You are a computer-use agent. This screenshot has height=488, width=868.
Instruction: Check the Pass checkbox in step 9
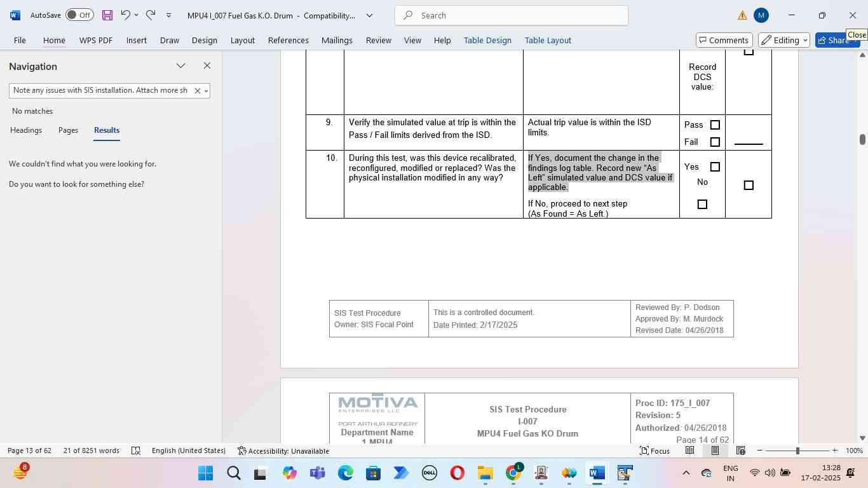click(x=715, y=125)
